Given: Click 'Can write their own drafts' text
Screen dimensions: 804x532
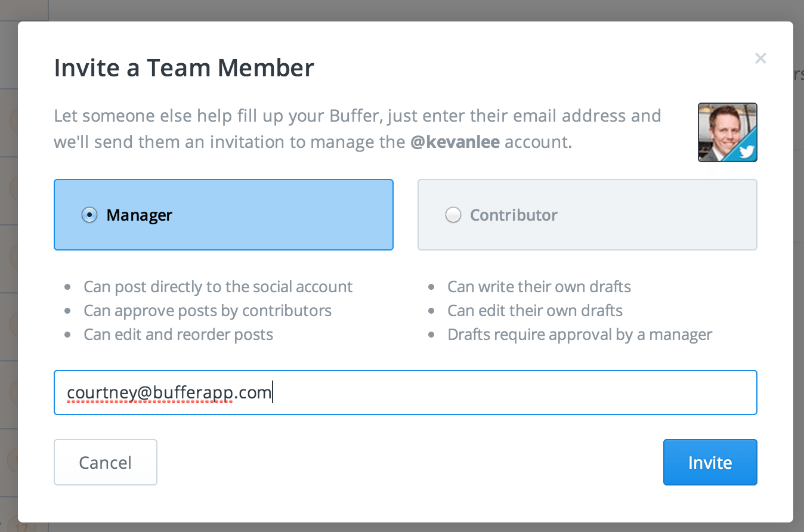Looking at the screenshot, I should (539, 287).
